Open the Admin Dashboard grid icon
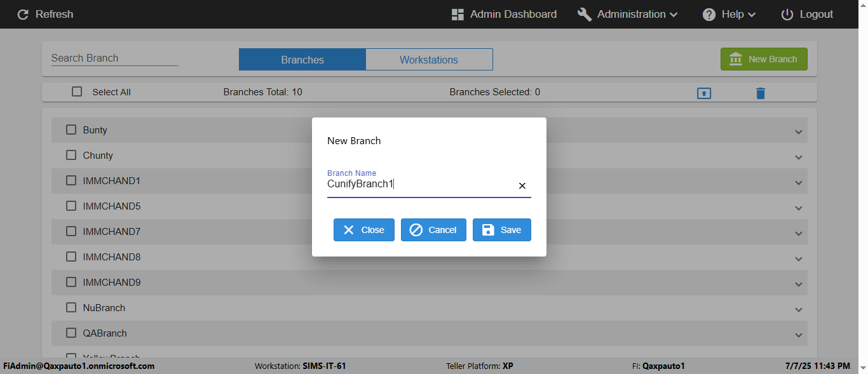This screenshot has height=374, width=868. tap(458, 14)
